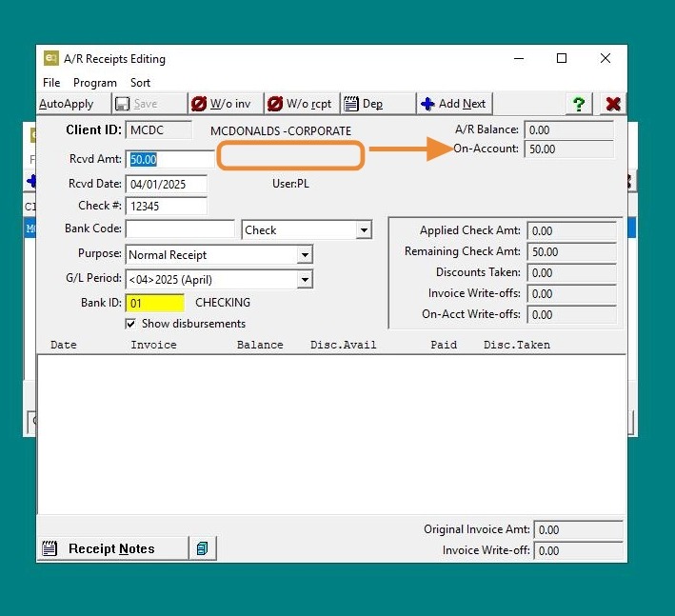Click the empty Bank Code field
Screen dimensions: 675x616
coord(180,229)
